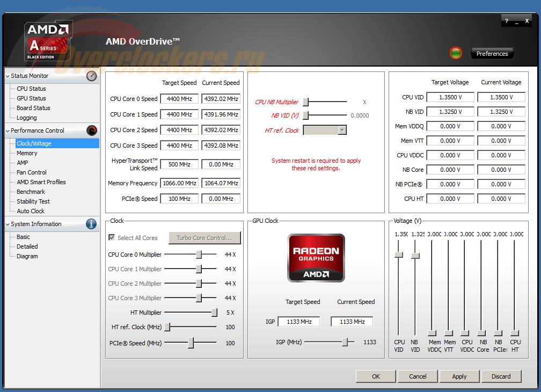Screen dimensions: 541x392
Task: Toggle the Select All Cores checkbox
Action: pos(112,238)
